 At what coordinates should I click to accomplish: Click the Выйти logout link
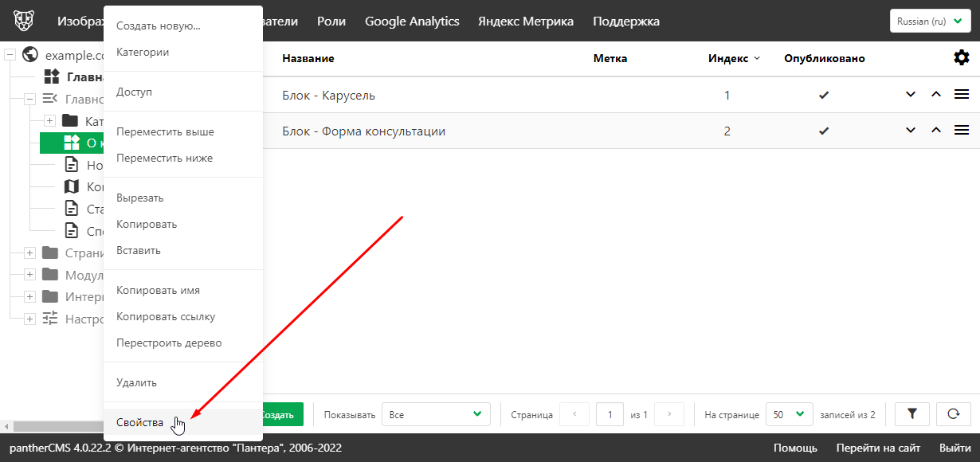955,448
